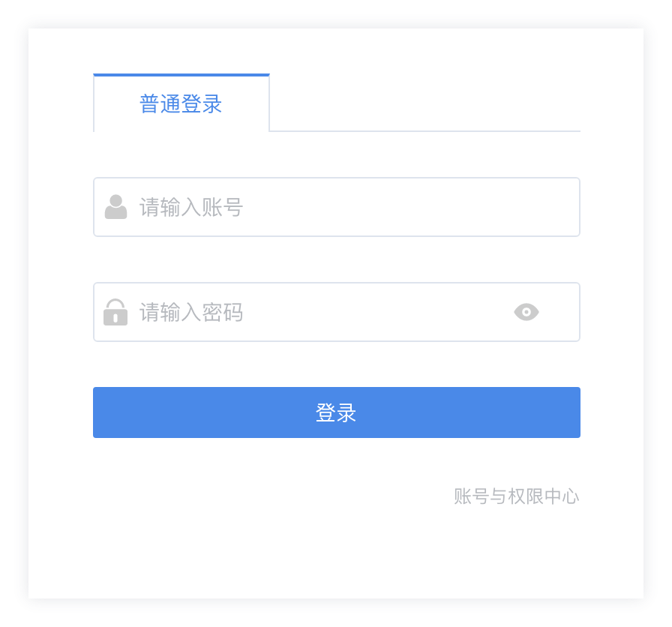Viewport: 672px width, 627px height.
Task: Click the gray eye icon in password field
Action: click(x=526, y=312)
